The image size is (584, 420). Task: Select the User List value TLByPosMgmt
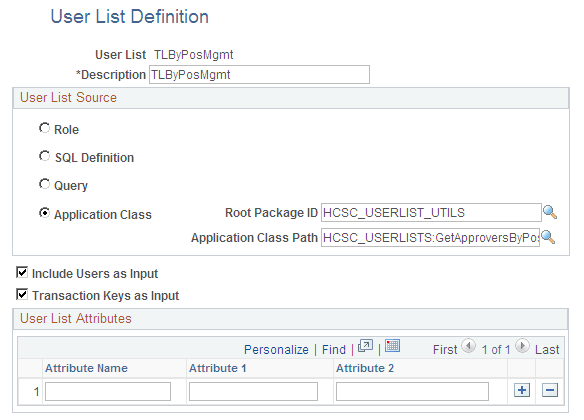194,55
